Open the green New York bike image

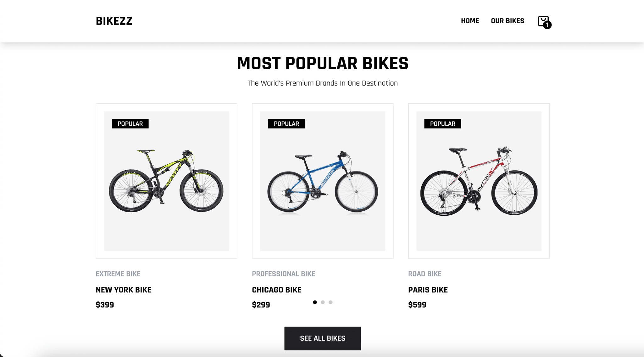click(166, 181)
